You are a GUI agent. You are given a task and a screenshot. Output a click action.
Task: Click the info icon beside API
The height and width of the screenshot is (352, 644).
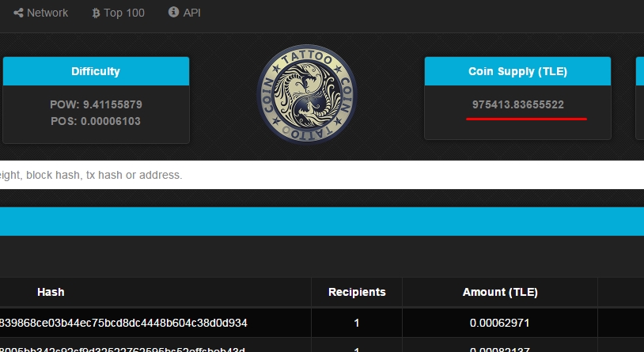click(x=173, y=12)
